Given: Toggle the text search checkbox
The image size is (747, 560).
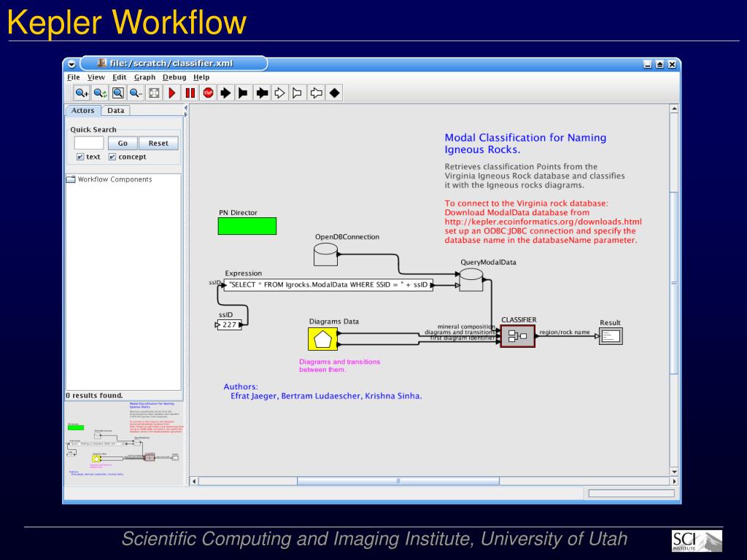Looking at the screenshot, I should coord(80,157).
